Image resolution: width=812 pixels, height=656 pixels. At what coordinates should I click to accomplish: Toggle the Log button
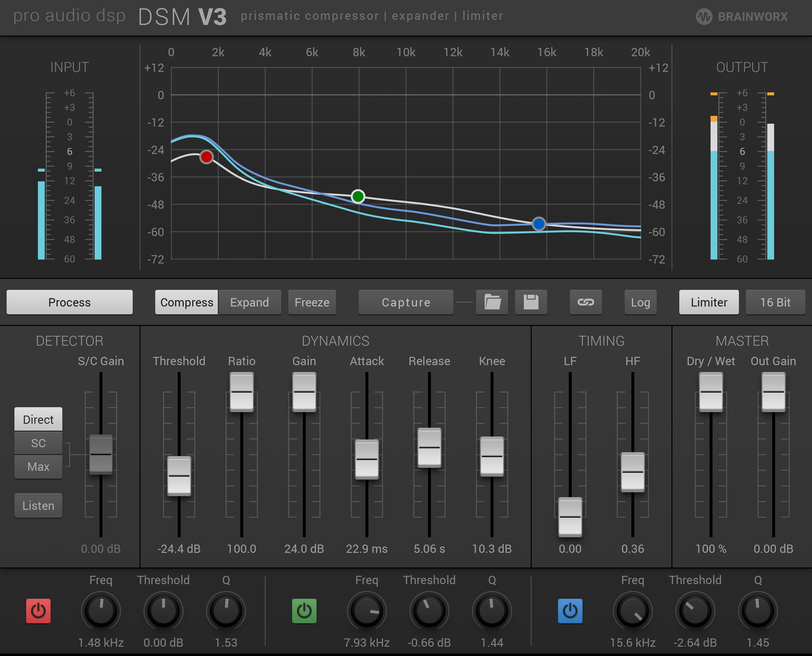pos(640,302)
